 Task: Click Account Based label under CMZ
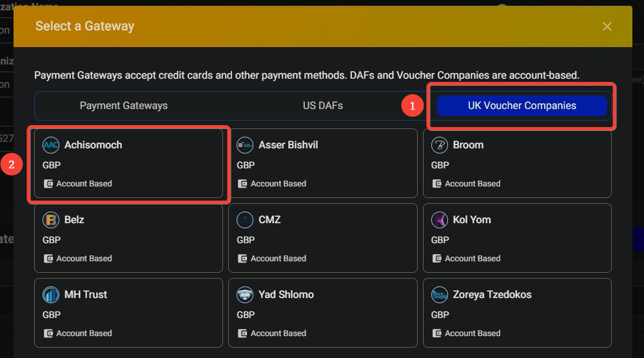click(x=278, y=259)
